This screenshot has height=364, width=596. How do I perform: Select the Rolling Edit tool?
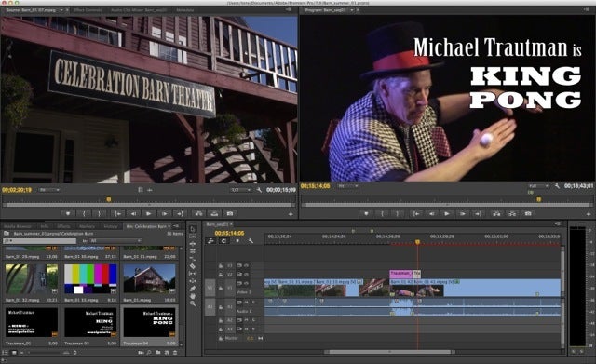193,251
